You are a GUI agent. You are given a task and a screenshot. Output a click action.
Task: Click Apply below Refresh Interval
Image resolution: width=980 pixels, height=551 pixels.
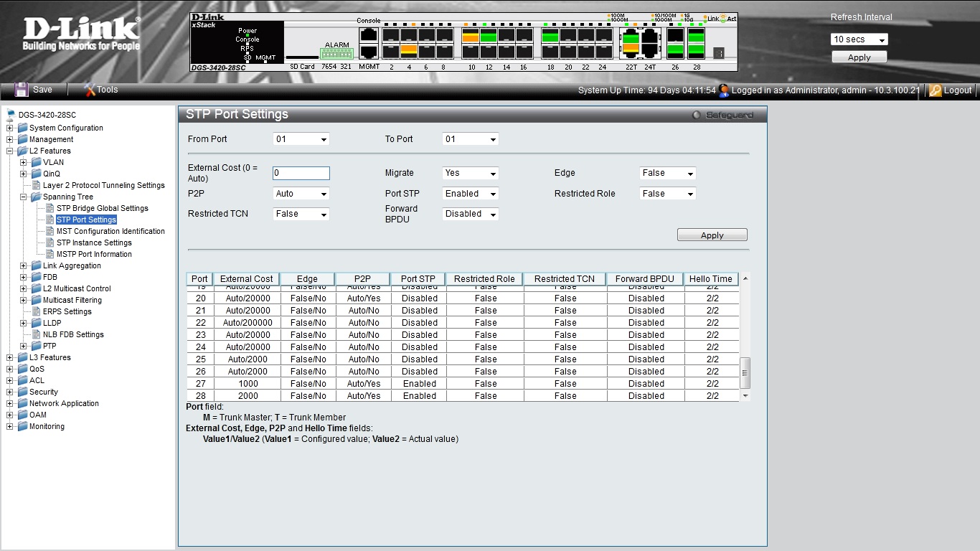(x=859, y=57)
